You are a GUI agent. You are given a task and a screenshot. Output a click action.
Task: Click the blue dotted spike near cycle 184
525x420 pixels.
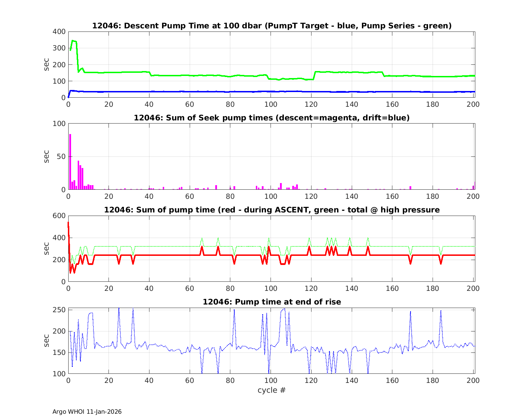coord(441,311)
